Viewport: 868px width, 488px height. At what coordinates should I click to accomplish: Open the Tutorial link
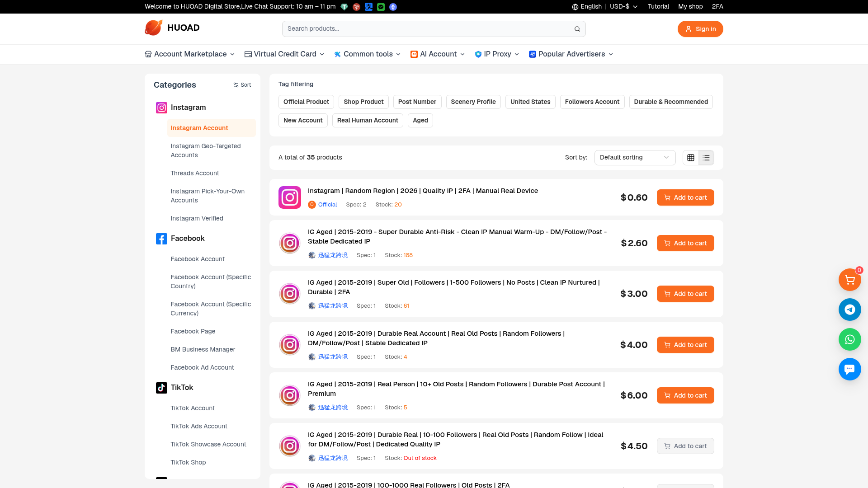[x=658, y=7]
